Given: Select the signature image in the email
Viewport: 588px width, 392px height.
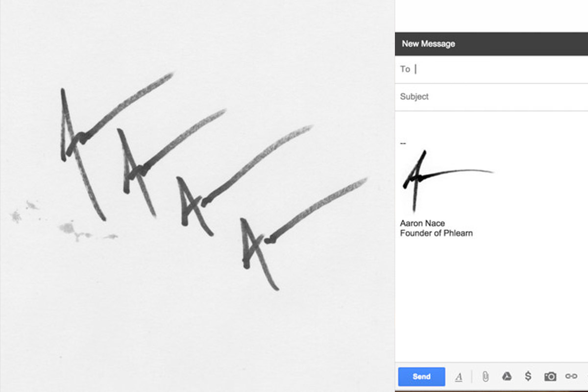Looking at the screenshot, I should click(x=448, y=181).
